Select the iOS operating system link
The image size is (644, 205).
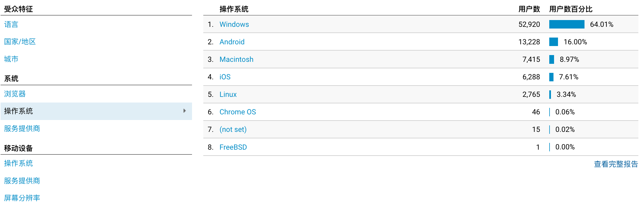tap(225, 77)
